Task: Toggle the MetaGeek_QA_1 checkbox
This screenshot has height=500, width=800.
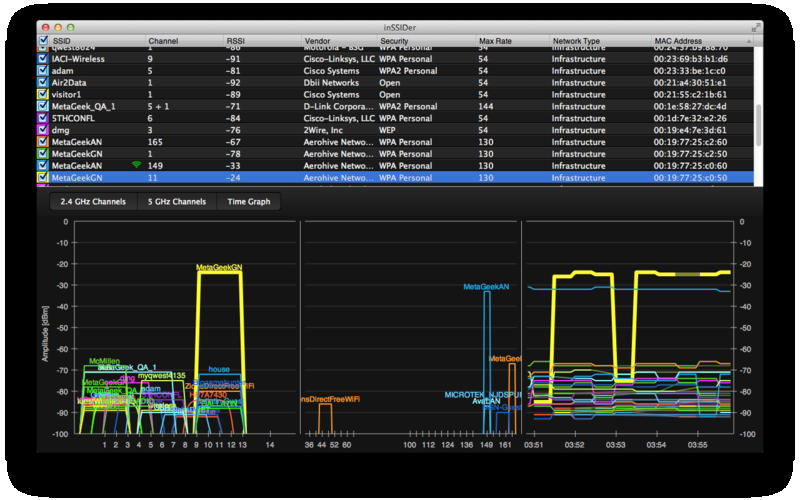Action: pos(43,106)
